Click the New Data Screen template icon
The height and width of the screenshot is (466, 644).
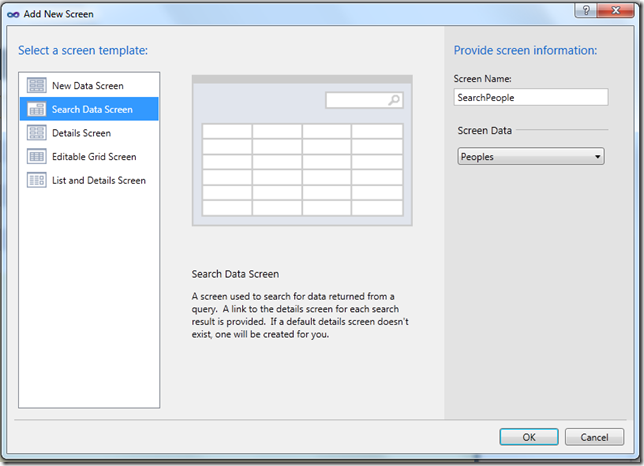pos(36,86)
